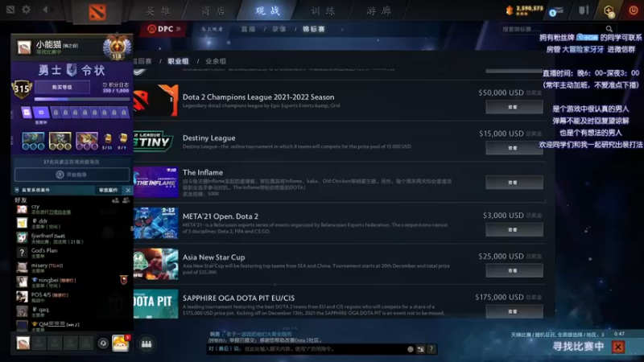The image size is (644, 362).
Task: Switch to the 训练 learn tab
Action: [323, 10]
